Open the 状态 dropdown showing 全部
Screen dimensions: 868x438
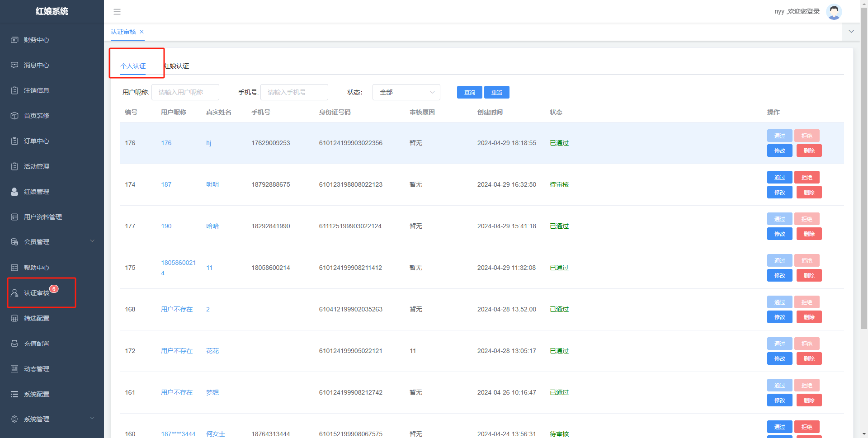pyautogui.click(x=406, y=92)
